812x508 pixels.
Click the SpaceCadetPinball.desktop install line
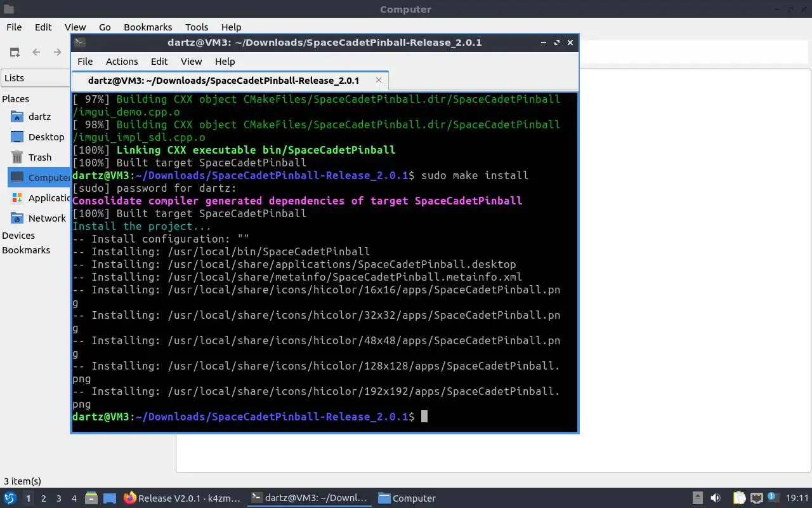[x=294, y=264]
